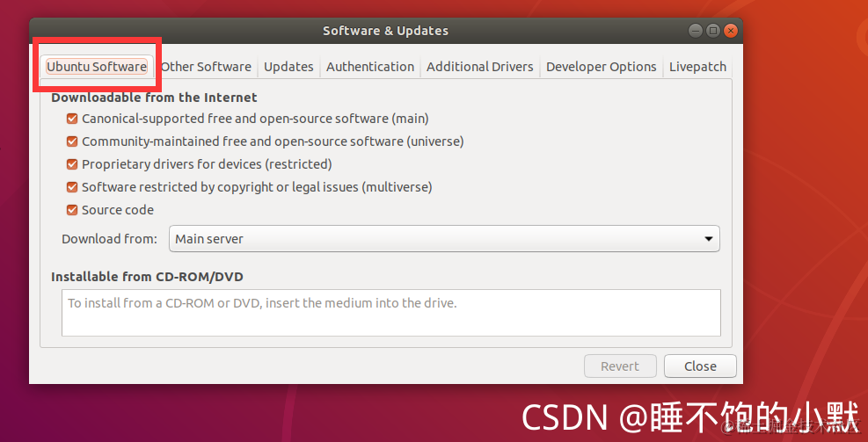Open the Other Software tab

(x=206, y=67)
